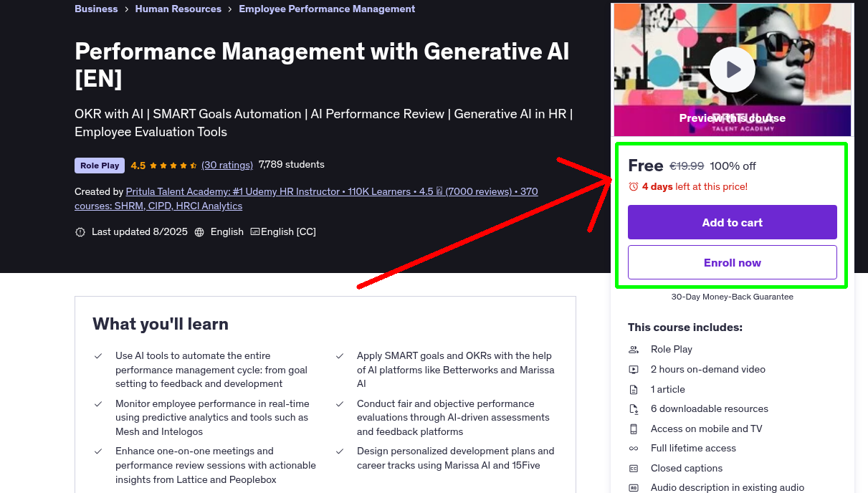This screenshot has height=493, width=868.
Task: Click the alarm clock icon beside days left
Action: (x=634, y=186)
